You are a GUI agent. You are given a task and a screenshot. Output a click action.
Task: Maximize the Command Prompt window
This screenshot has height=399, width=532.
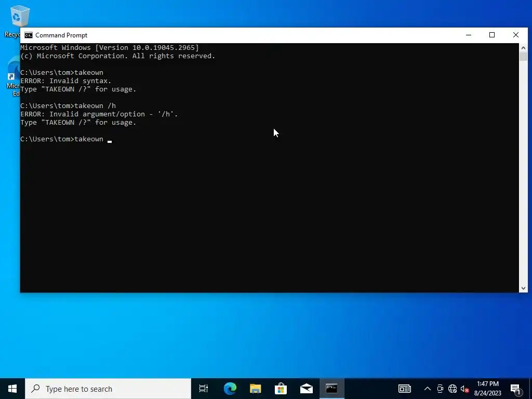pos(492,35)
